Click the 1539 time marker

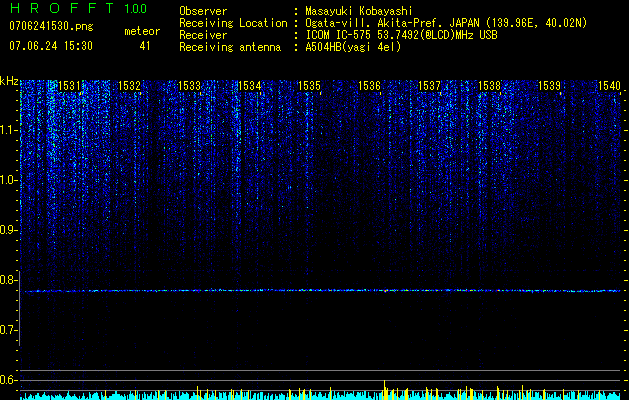click(549, 85)
